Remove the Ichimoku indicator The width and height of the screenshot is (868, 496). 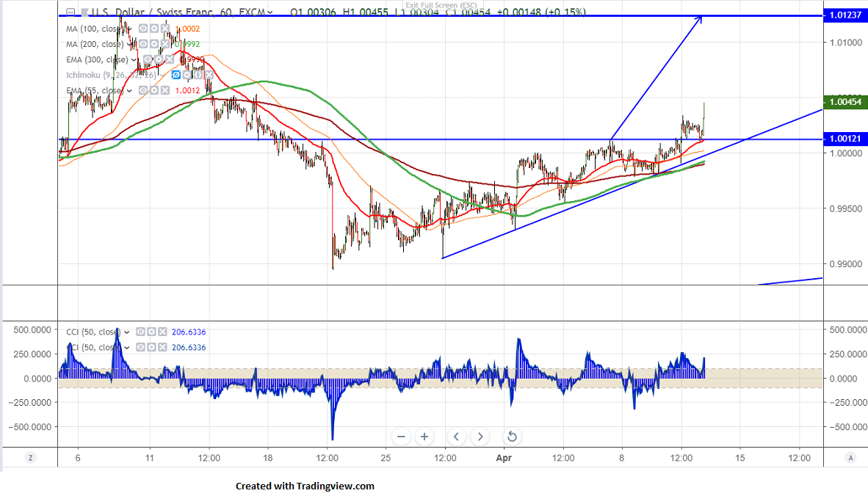tap(209, 75)
